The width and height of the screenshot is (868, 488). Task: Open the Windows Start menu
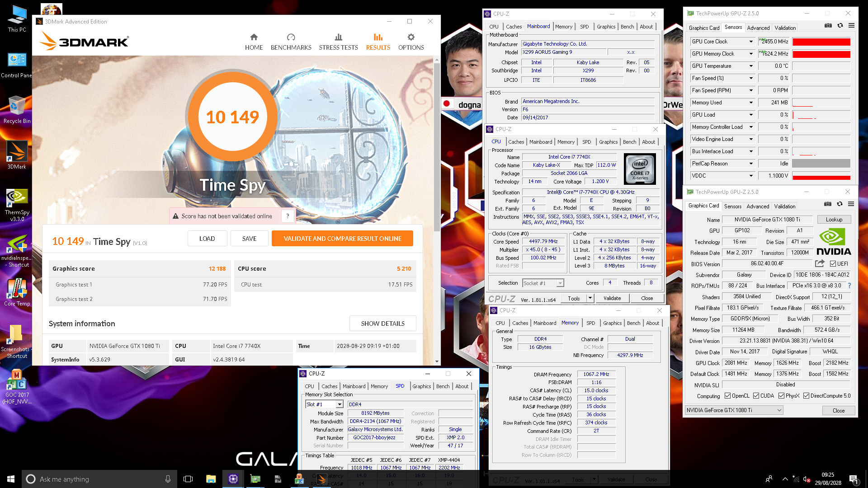(x=11, y=479)
